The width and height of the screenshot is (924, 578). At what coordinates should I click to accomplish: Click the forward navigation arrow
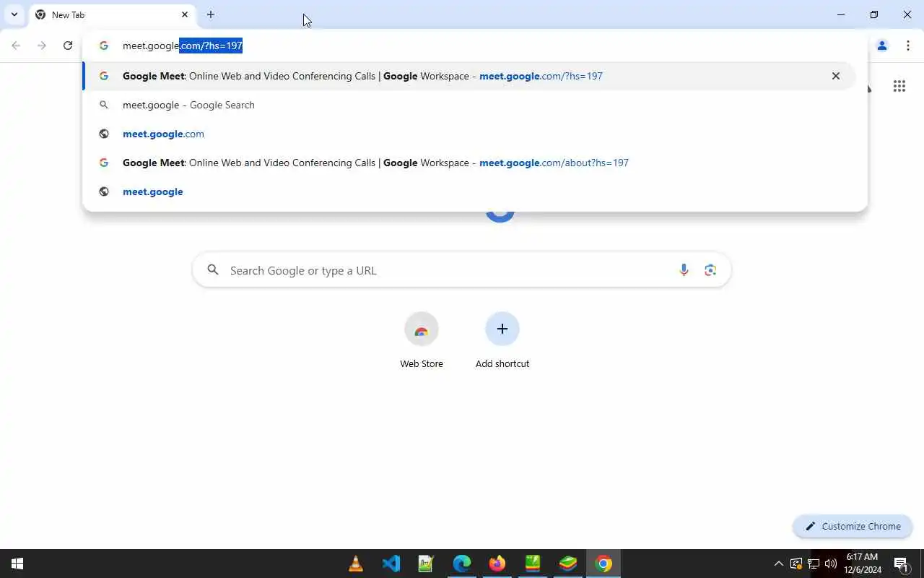[x=42, y=46]
